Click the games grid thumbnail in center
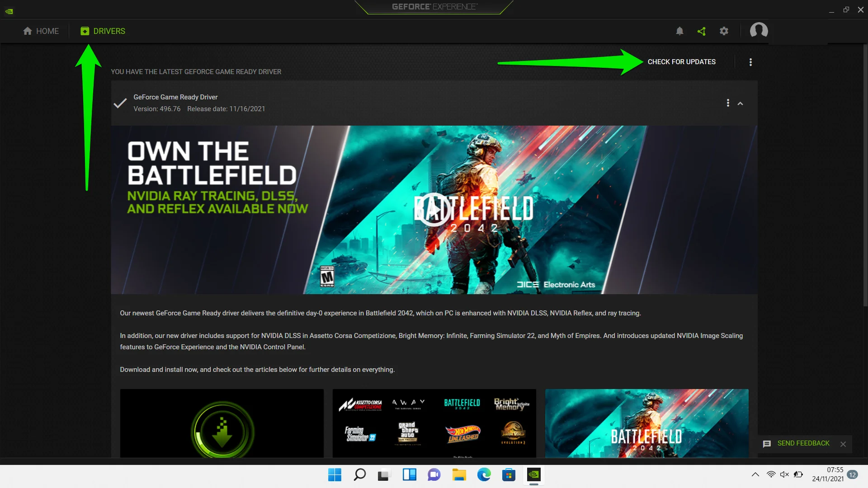Viewport: 868px width, 488px height. pyautogui.click(x=434, y=424)
